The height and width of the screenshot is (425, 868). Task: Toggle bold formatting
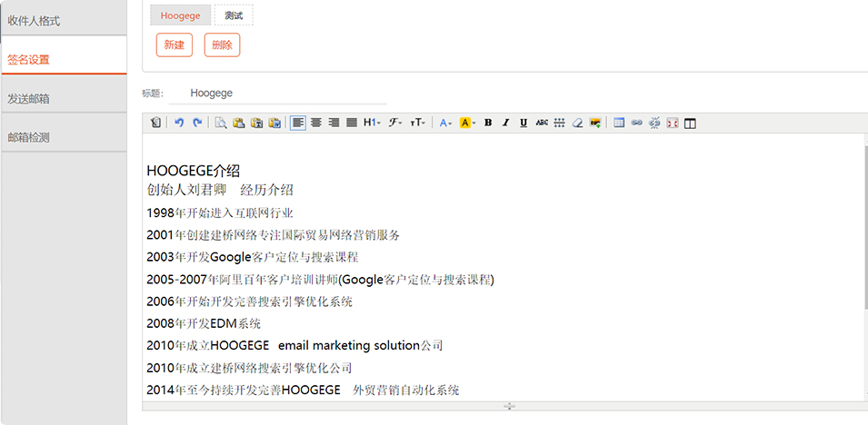point(488,123)
